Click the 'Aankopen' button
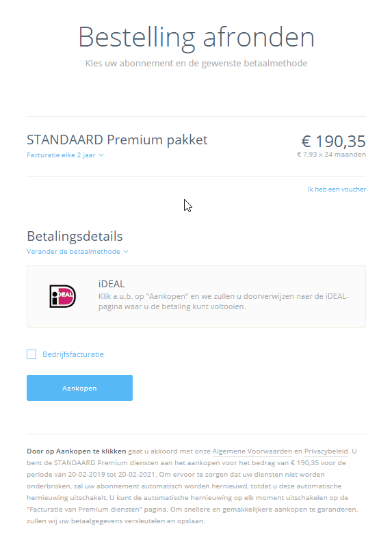 pos(79,388)
